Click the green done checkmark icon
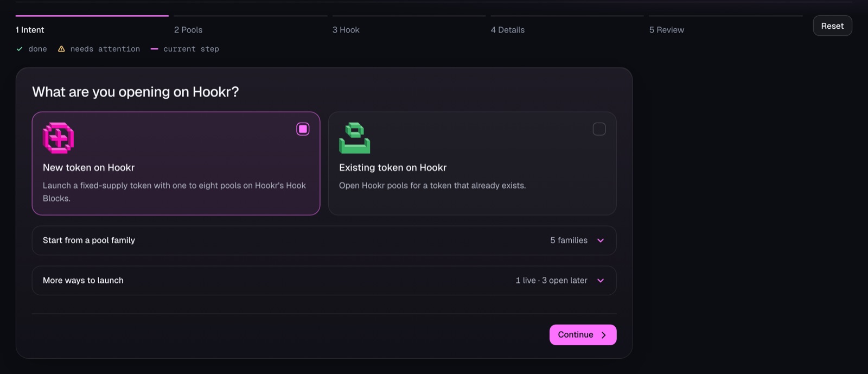Viewport: 868px width, 374px height. 20,49
